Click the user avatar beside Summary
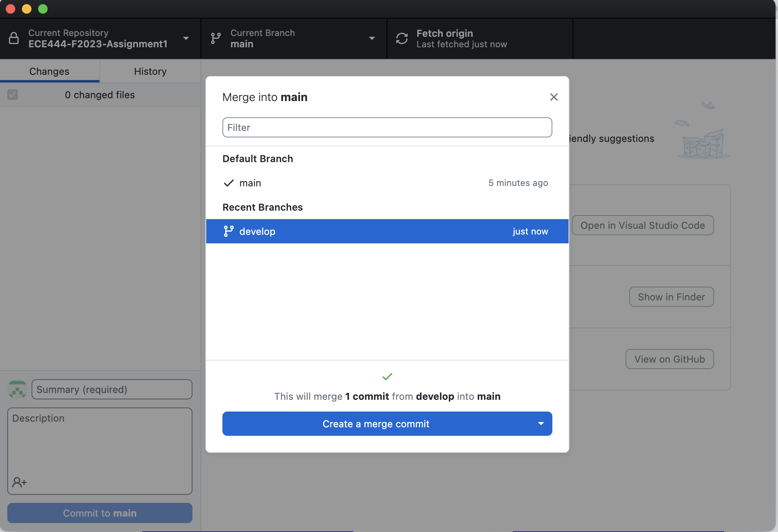Screen dimensions: 778x532 pos(17,390)
